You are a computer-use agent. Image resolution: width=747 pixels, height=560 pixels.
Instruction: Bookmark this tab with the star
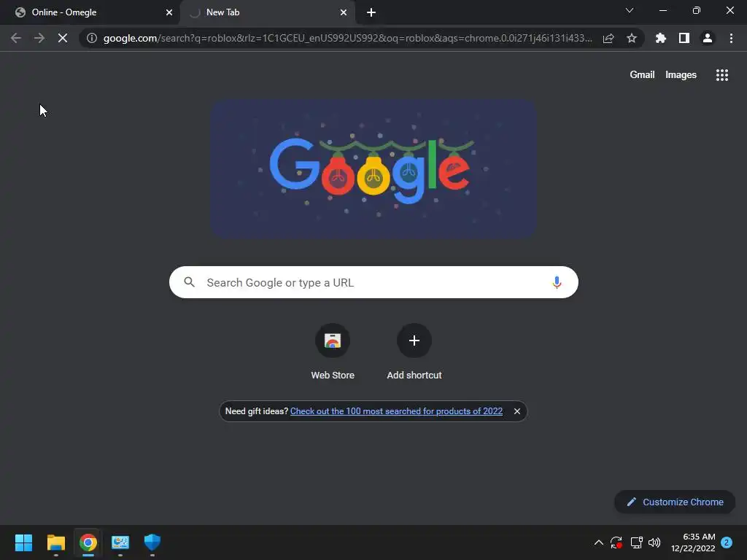click(632, 38)
